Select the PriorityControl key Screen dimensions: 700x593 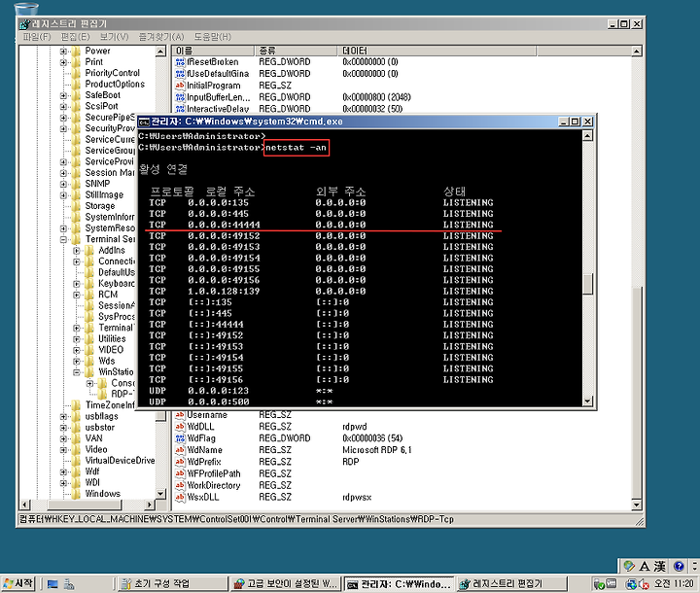click(112, 73)
